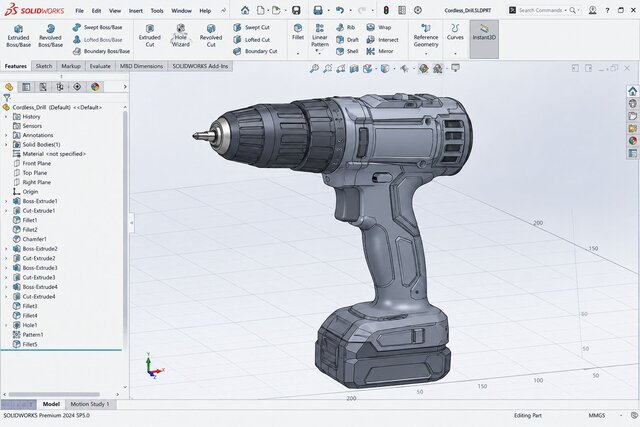Select the Model tab

click(x=51, y=404)
